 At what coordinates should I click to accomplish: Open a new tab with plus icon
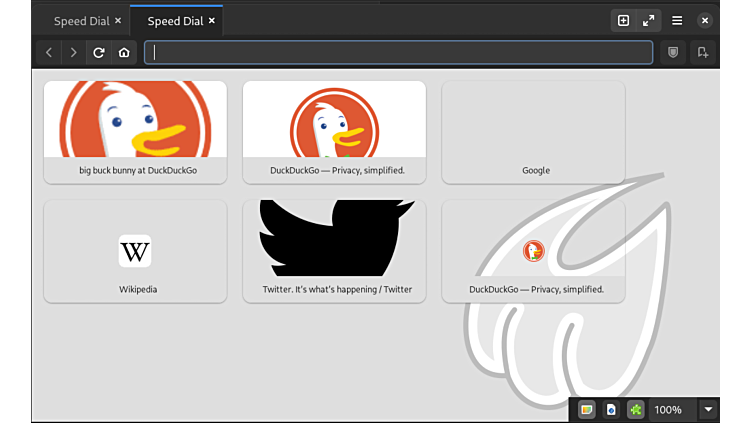[623, 21]
